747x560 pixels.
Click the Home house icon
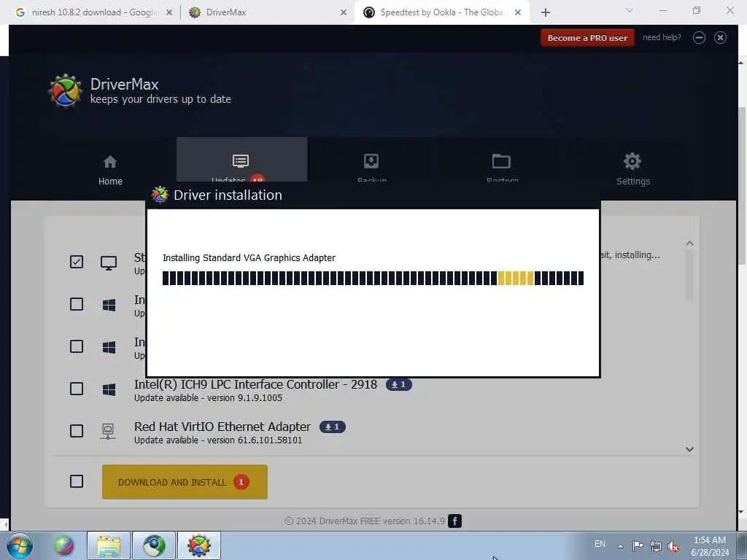pyautogui.click(x=110, y=162)
